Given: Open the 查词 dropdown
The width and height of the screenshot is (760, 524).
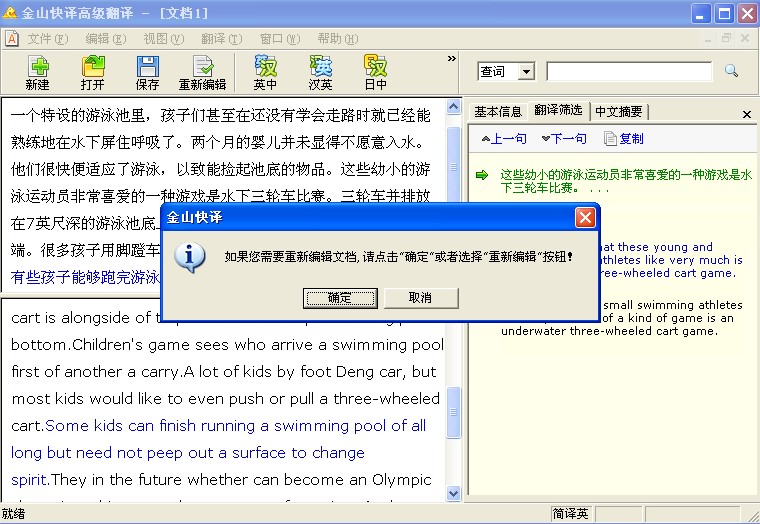Looking at the screenshot, I should coord(526,72).
